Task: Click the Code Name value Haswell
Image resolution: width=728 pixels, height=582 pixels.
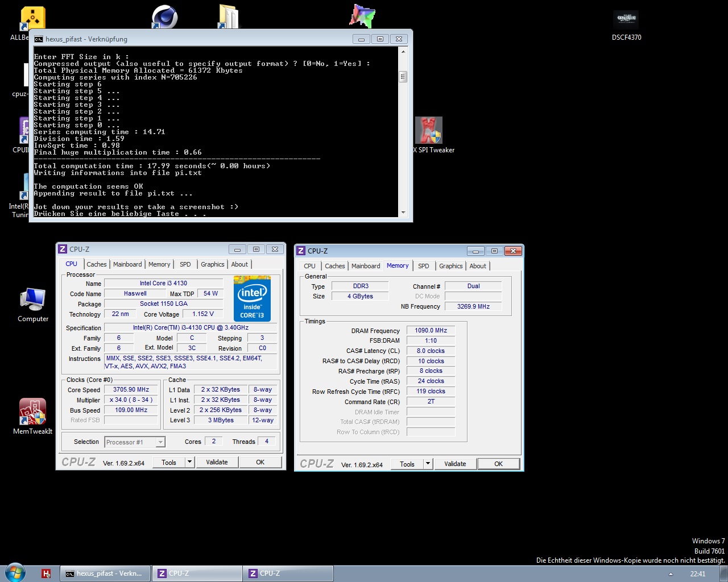Action: pos(135,293)
